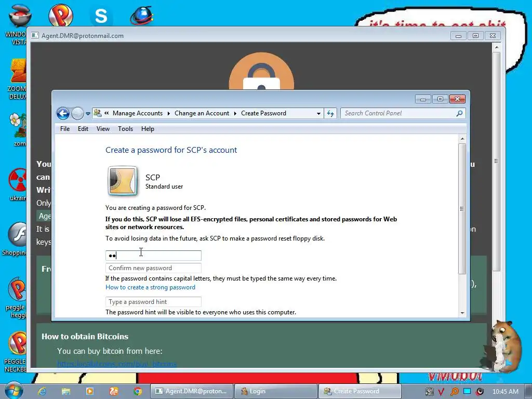This screenshot has height=399, width=532.
Task: Expand the address bar history dropdown
Action: pos(318,114)
